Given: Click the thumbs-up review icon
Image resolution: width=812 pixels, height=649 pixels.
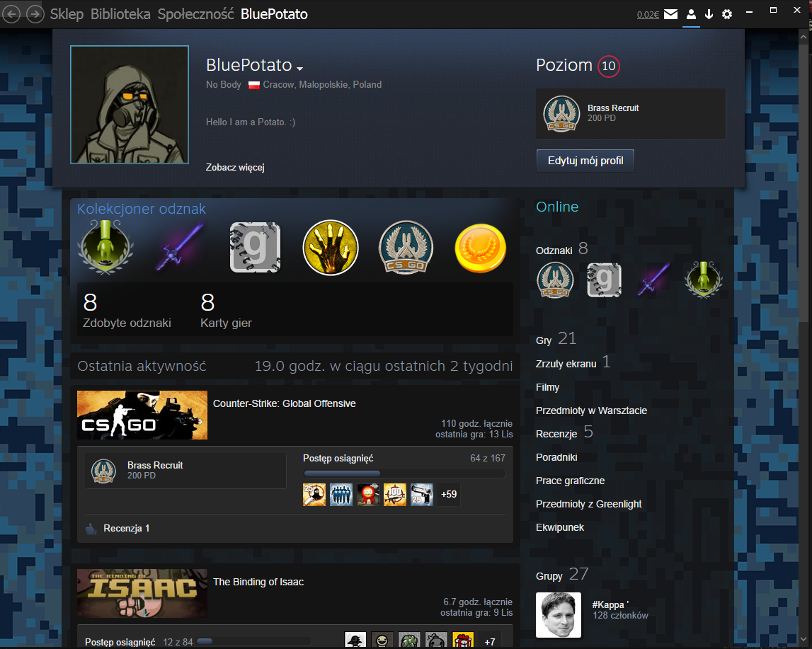Looking at the screenshot, I should [91, 529].
